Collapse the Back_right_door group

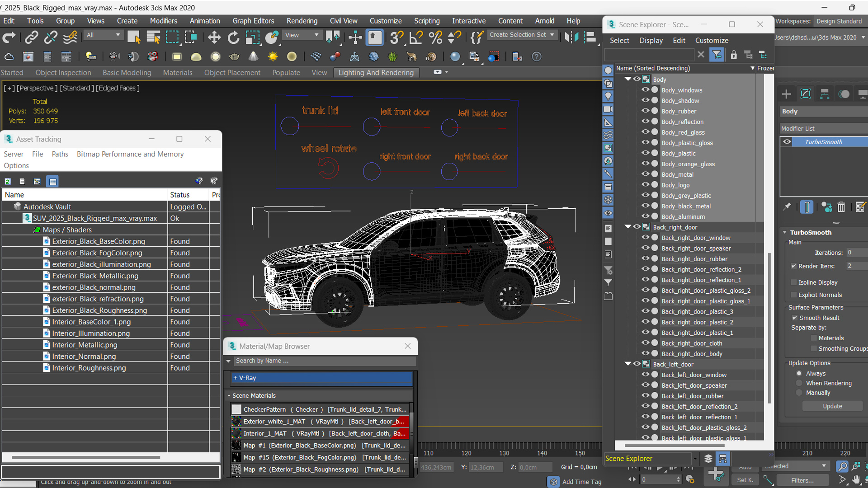coord(628,227)
